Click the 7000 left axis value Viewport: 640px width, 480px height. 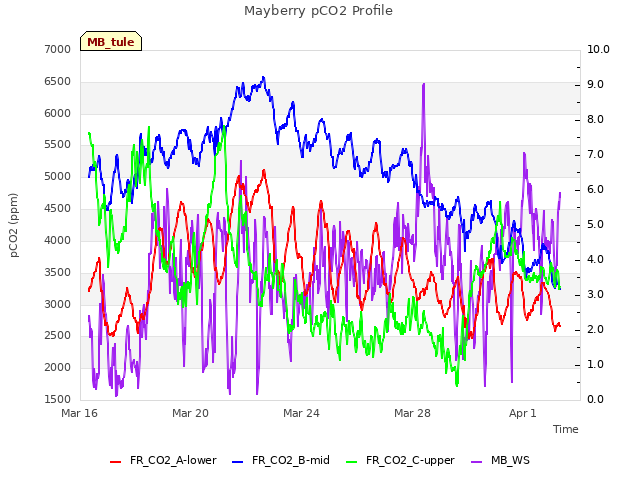pos(58,49)
